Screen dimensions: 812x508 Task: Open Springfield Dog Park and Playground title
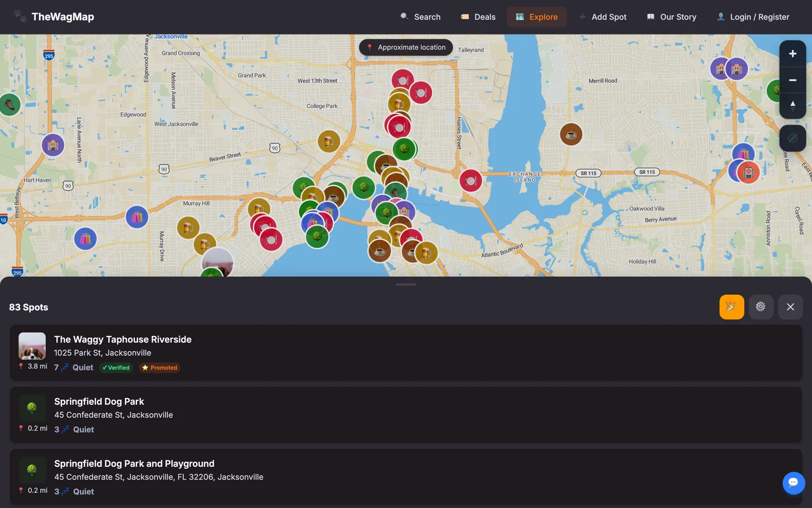pos(134,463)
